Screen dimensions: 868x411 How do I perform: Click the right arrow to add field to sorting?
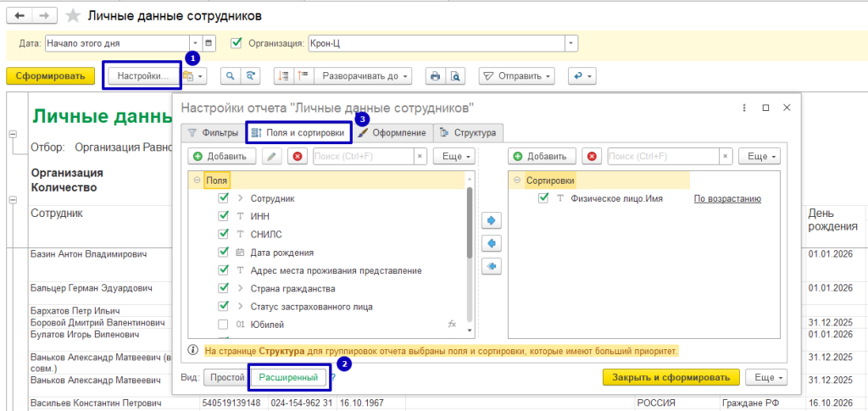tap(490, 221)
